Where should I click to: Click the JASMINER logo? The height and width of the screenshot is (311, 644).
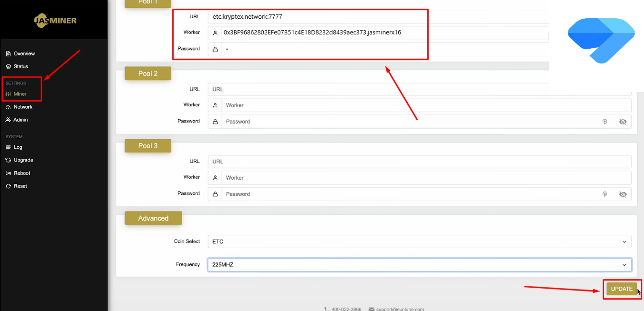coord(55,21)
